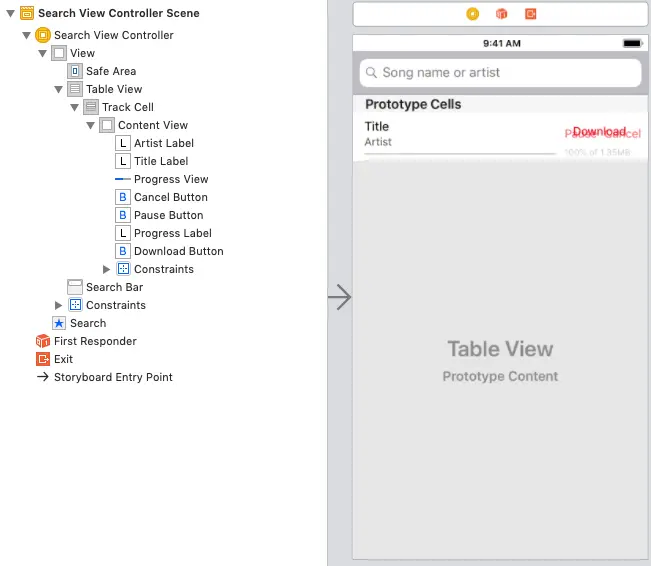Click the Title label in prototype cell
This screenshot has width=651, height=566.
[x=377, y=126]
